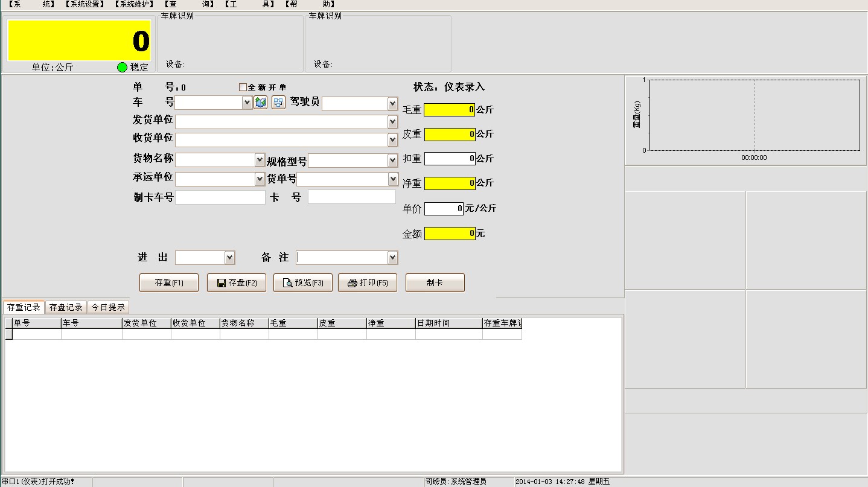Click the 扣重 value field
This screenshot has height=487, width=868.
tap(450, 159)
